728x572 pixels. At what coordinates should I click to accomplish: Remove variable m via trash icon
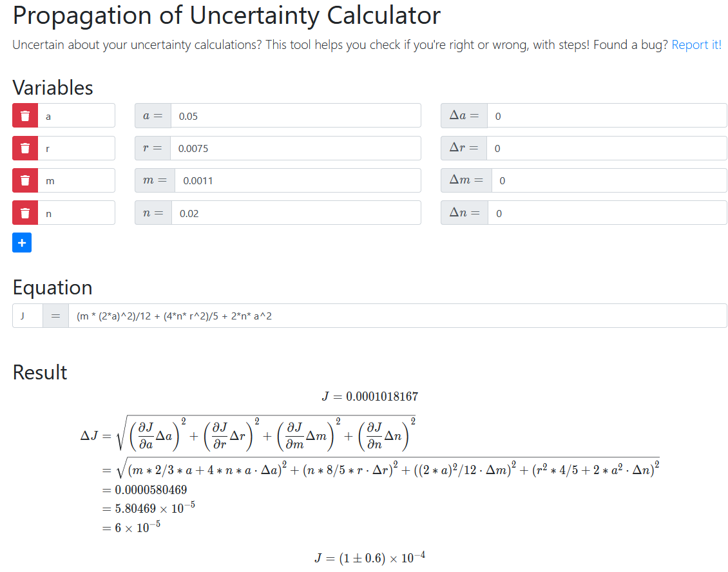(24, 180)
